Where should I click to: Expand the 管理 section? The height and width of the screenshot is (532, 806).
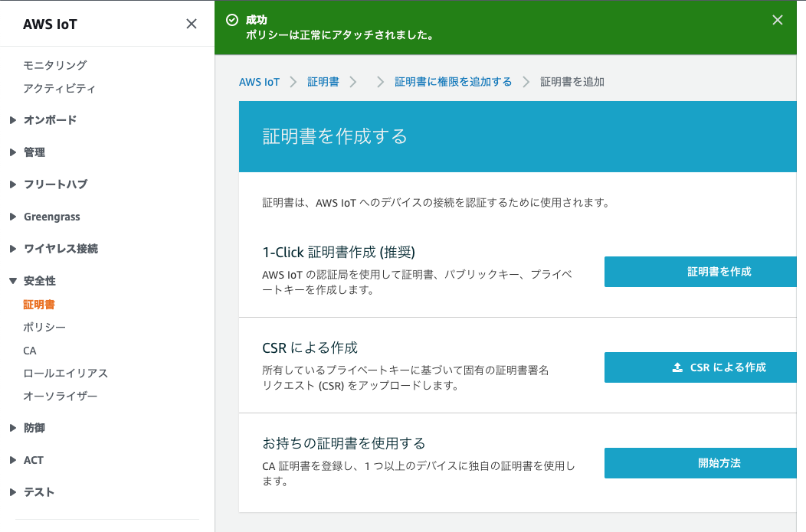pos(13,152)
